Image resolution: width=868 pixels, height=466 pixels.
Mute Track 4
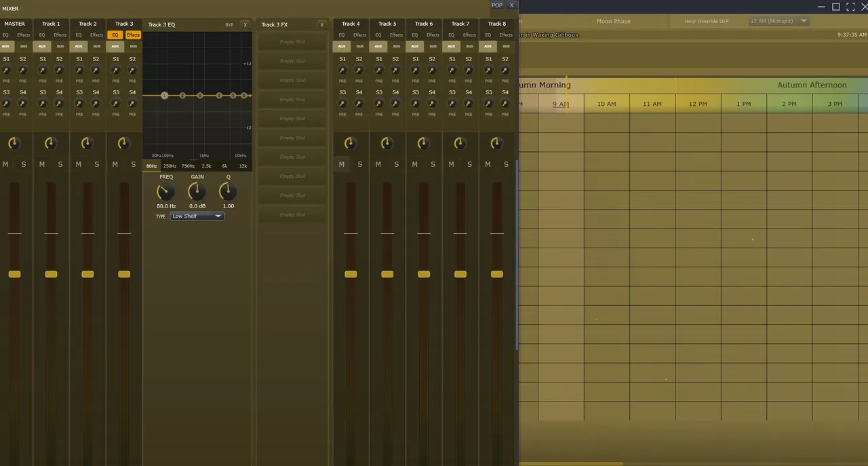pyautogui.click(x=342, y=164)
